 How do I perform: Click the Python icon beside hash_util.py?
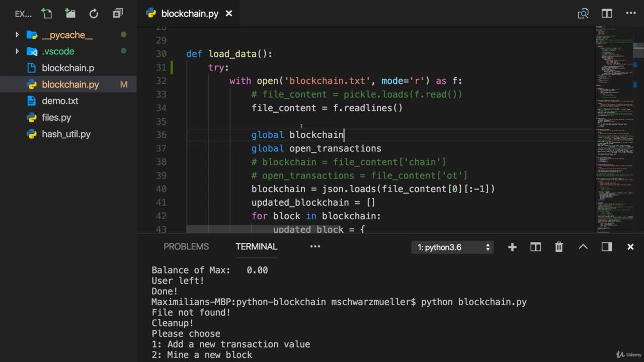tap(32, 134)
